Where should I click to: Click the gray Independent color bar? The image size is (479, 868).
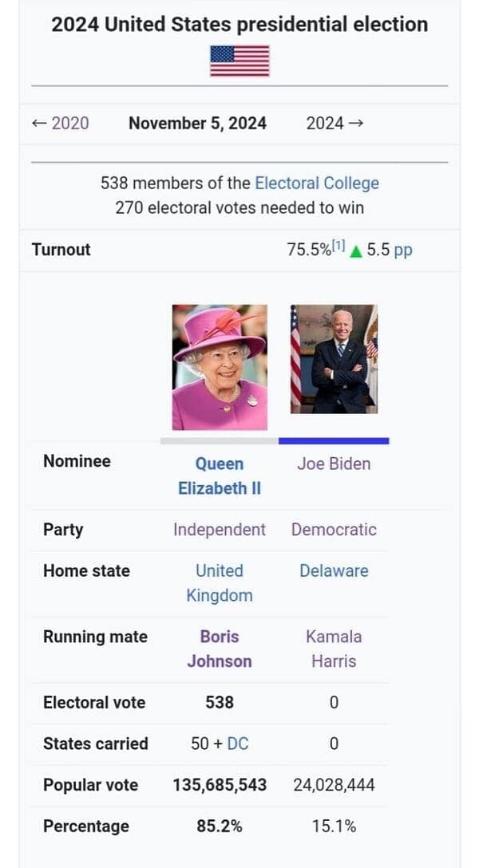click(220, 440)
